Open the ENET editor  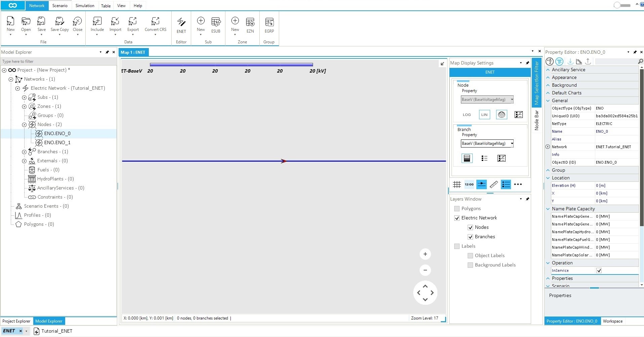pyautogui.click(x=181, y=22)
